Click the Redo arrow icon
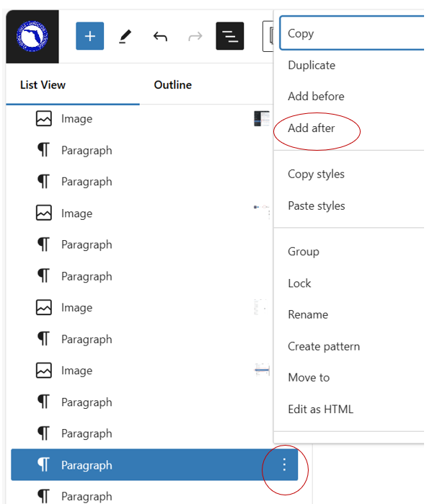This screenshot has height=504, width=432. coord(195,36)
